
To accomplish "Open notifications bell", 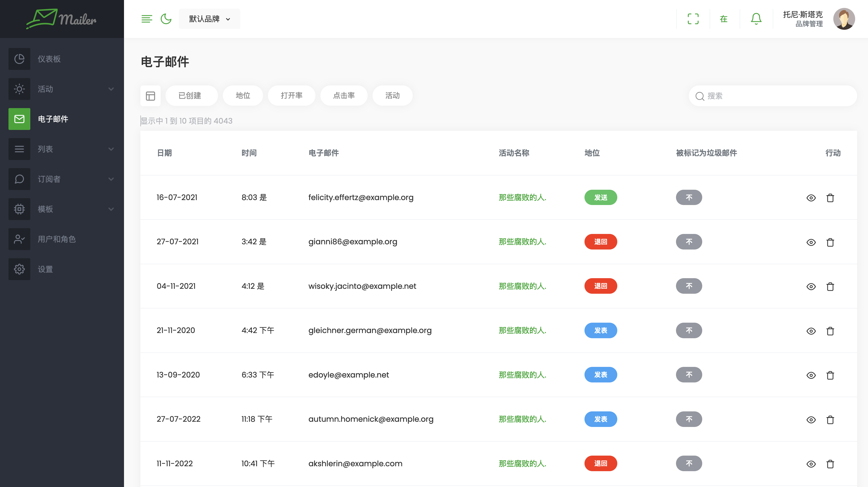I will (756, 19).
